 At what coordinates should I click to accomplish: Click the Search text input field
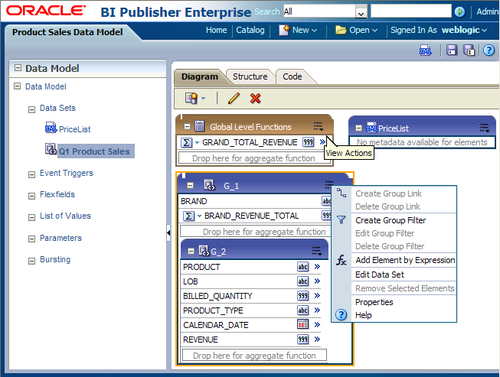point(411,12)
